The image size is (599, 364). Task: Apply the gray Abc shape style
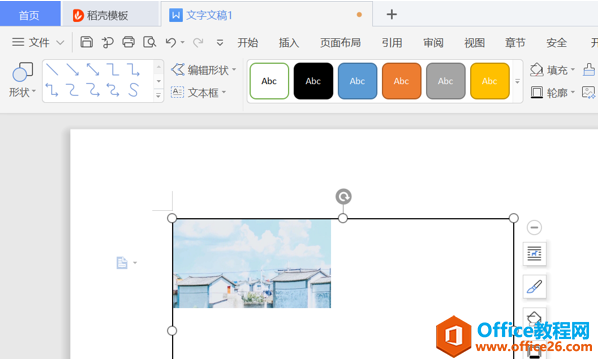pos(446,81)
